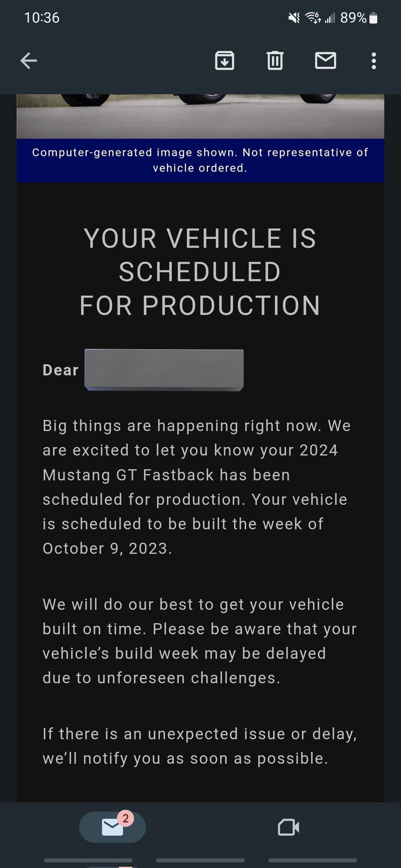Tap the cellular signal strength icon
The width and height of the screenshot is (401, 868).
point(330,18)
